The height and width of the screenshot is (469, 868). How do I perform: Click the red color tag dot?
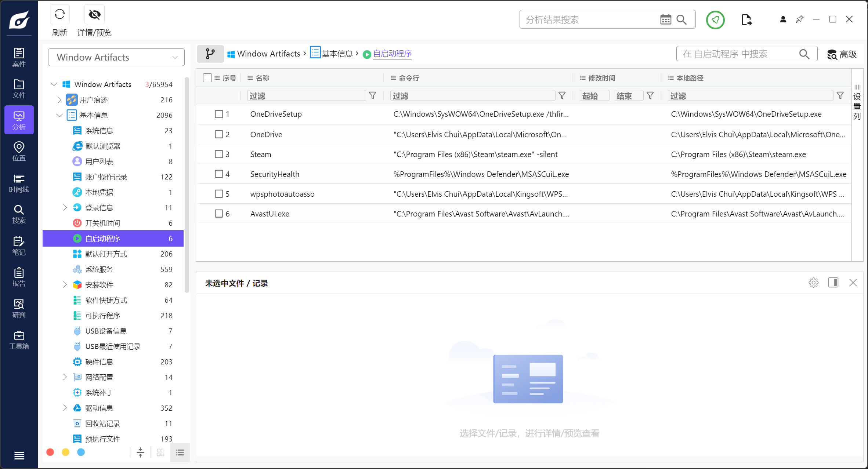[50, 452]
